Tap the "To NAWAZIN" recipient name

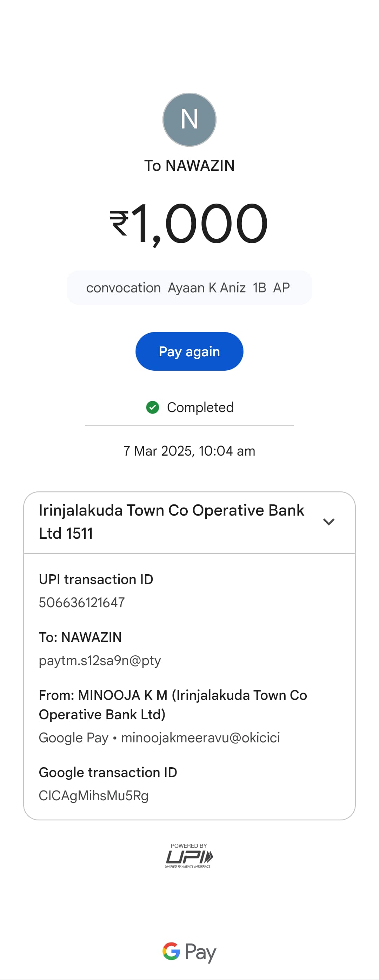point(189,165)
